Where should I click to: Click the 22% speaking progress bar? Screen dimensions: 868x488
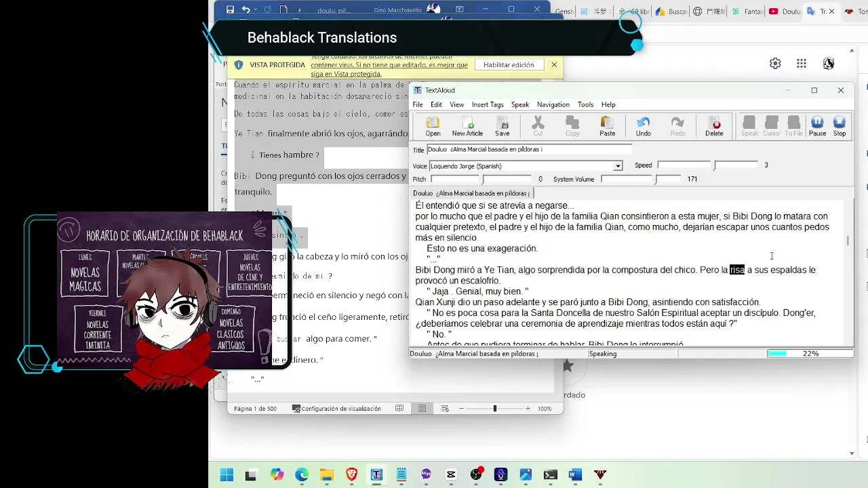click(x=810, y=354)
